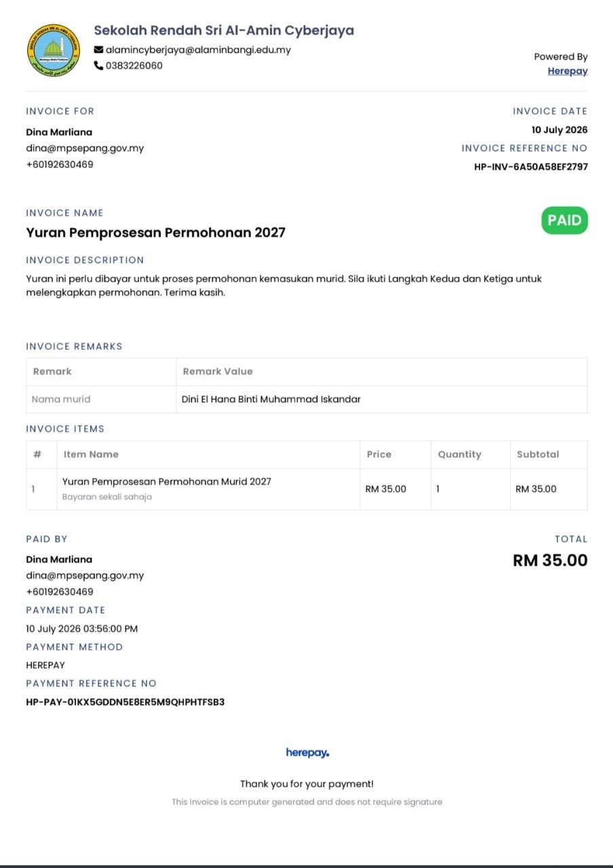613x868 pixels.
Task: Select the invoice title Yuran Pemprosesan Permohonan 2027
Action: pyautogui.click(x=156, y=233)
